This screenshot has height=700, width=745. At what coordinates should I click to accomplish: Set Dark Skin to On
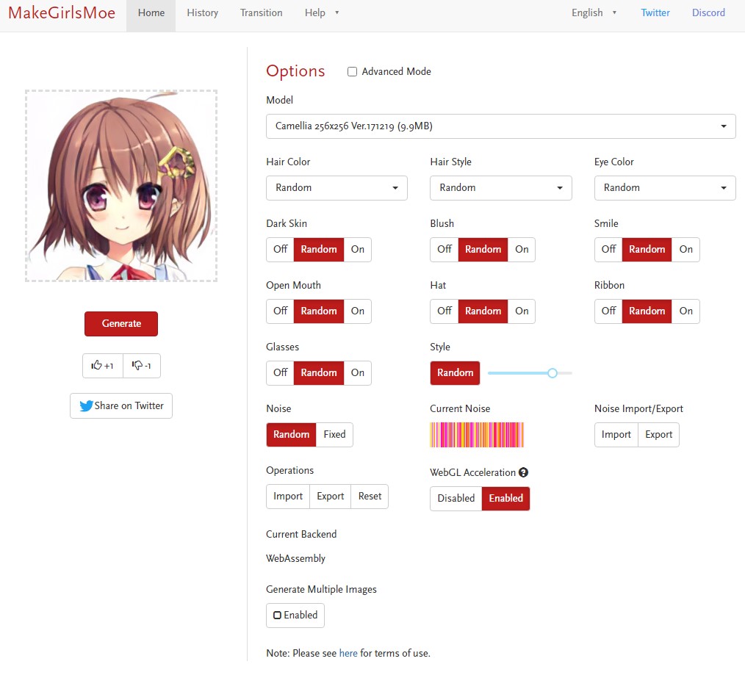(x=358, y=250)
